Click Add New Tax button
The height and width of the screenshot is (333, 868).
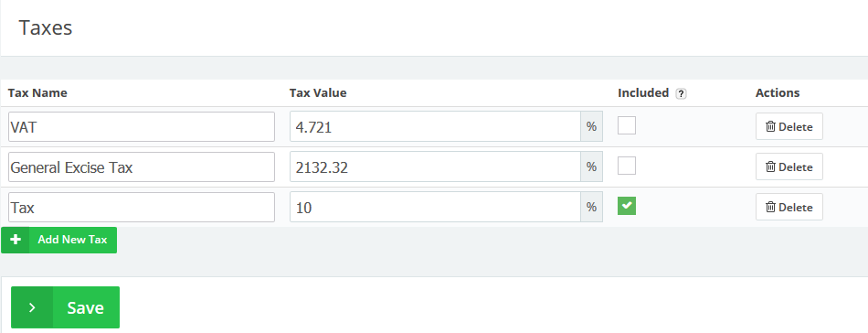(58, 240)
